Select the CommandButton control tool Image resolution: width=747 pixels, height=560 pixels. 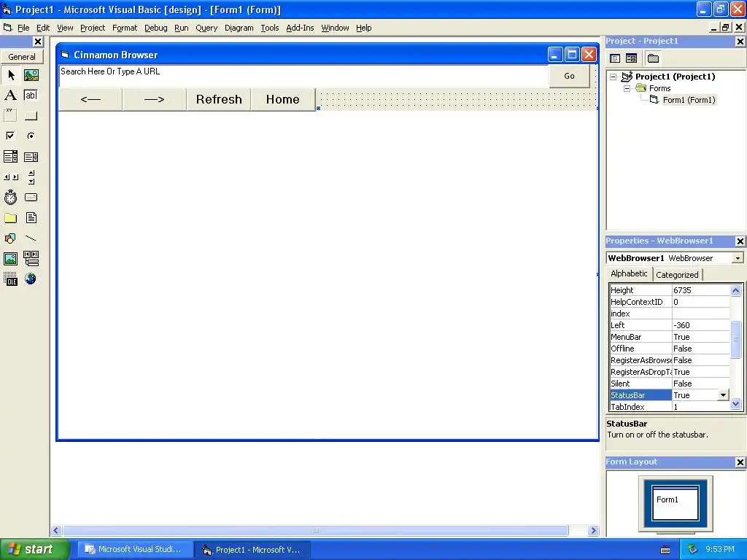[31, 116]
